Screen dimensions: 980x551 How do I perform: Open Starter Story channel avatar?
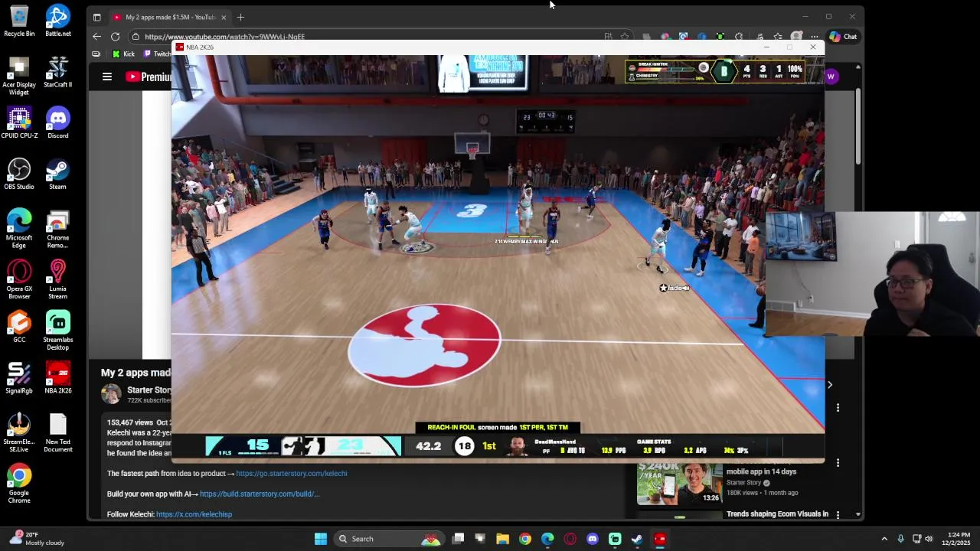coord(111,394)
